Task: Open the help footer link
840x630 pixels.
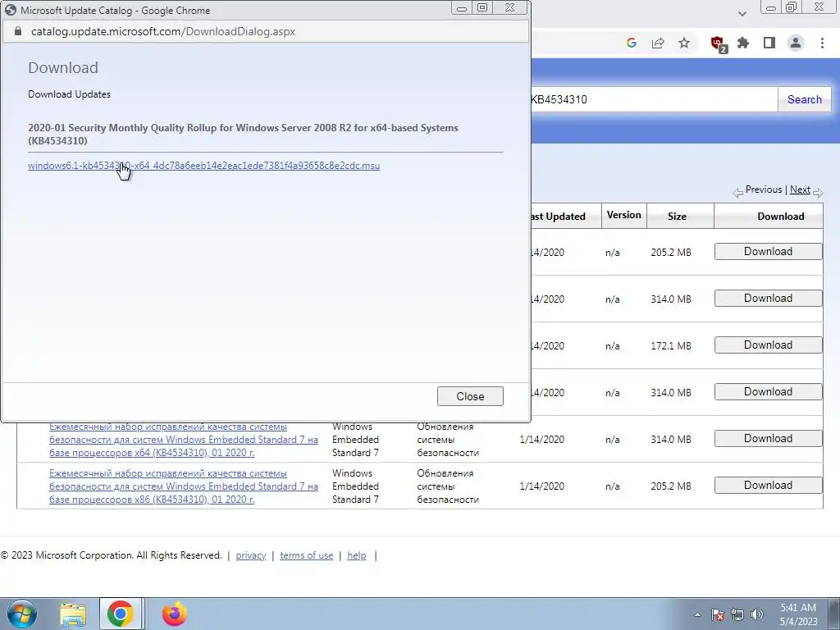Action: click(x=356, y=555)
